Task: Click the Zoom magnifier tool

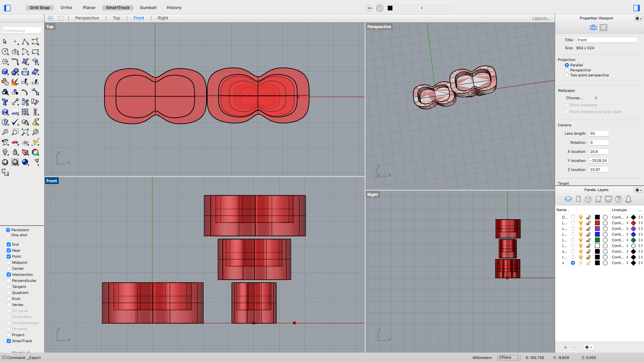Action: (5, 132)
